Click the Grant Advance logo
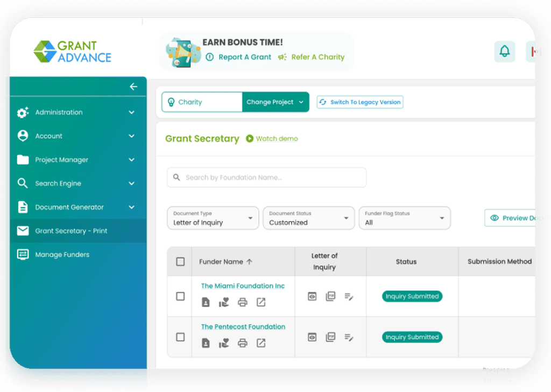The width and height of the screenshot is (551, 392). click(x=73, y=51)
